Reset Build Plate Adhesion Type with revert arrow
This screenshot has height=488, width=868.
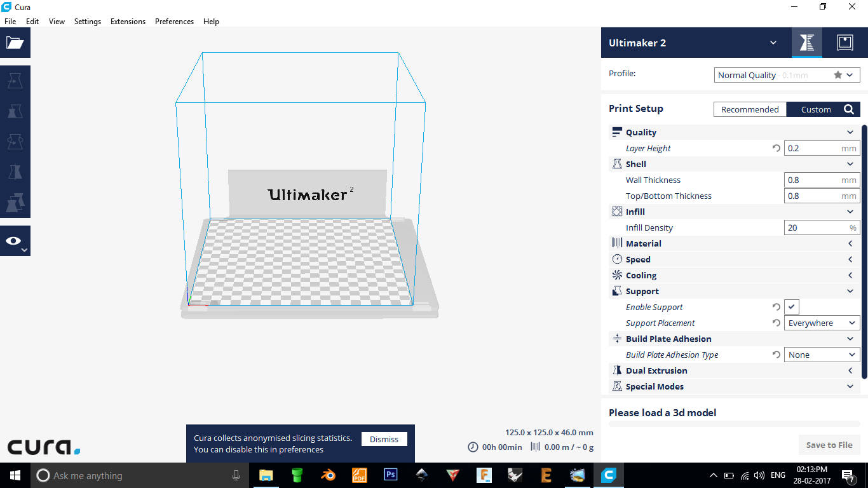coord(776,355)
